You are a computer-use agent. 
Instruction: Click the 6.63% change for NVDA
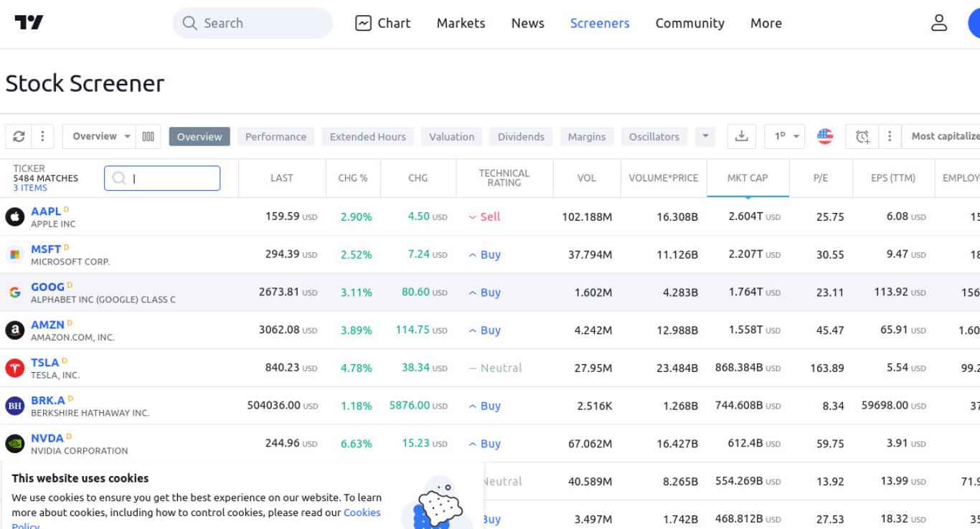[x=357, y=444]
